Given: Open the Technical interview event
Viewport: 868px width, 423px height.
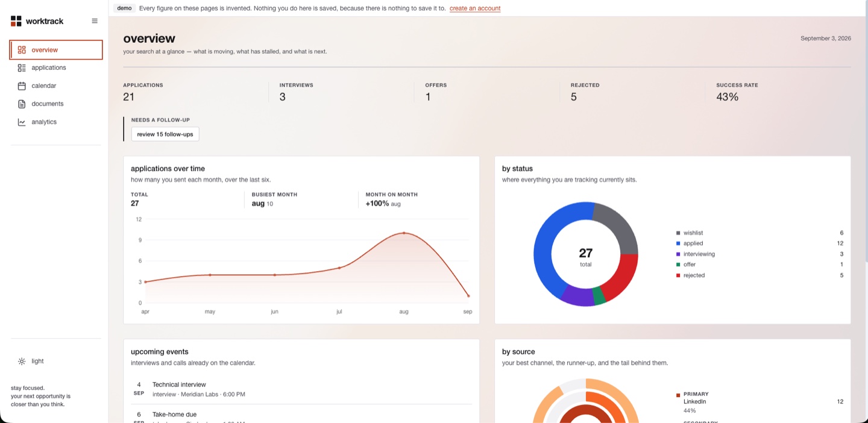Looking at the screenshot, I should tap(301, 389).
